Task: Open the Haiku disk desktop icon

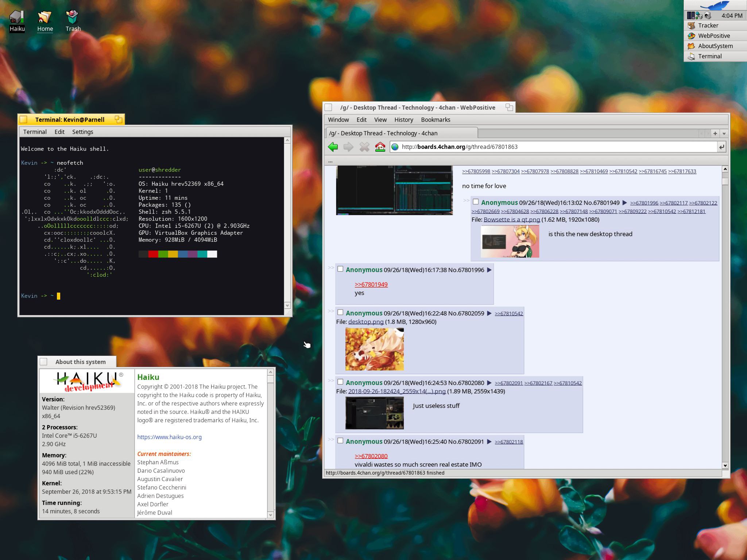Action: tap(17, 21)
